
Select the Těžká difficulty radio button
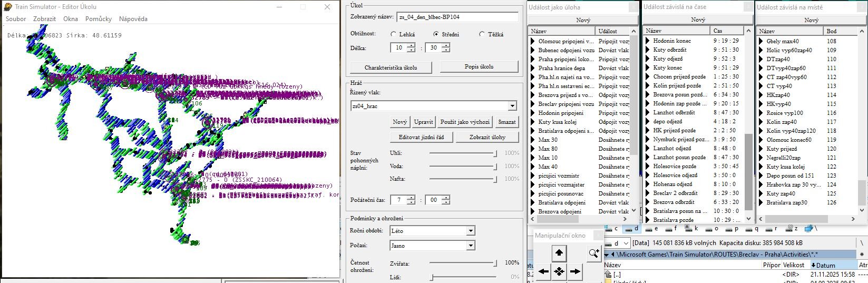tap(482, 34)
